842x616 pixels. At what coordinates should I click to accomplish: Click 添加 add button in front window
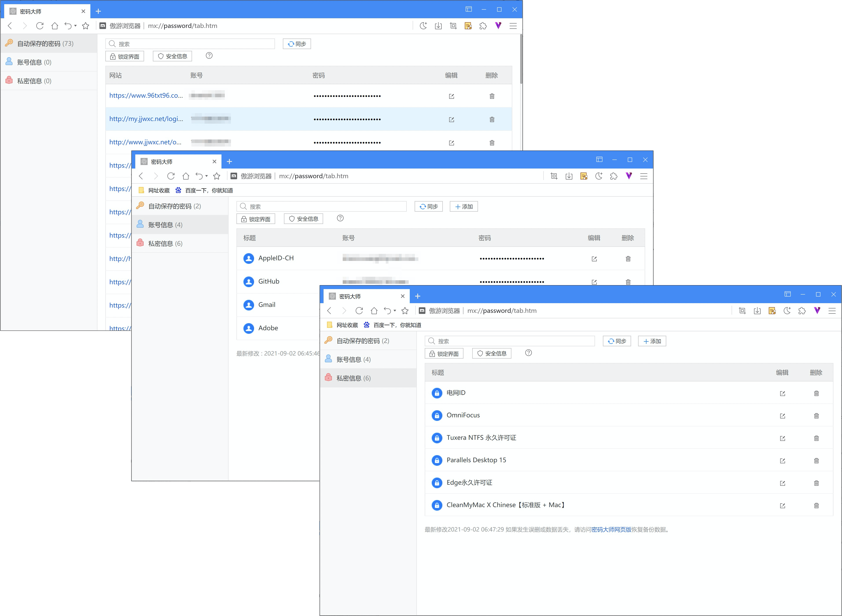coord(652,341)
